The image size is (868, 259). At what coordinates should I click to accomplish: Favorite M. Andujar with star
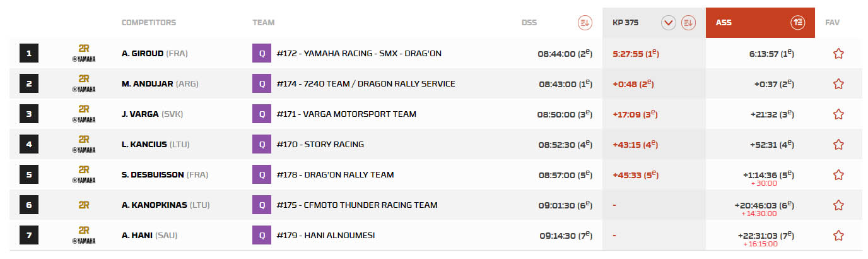(838, 84)
